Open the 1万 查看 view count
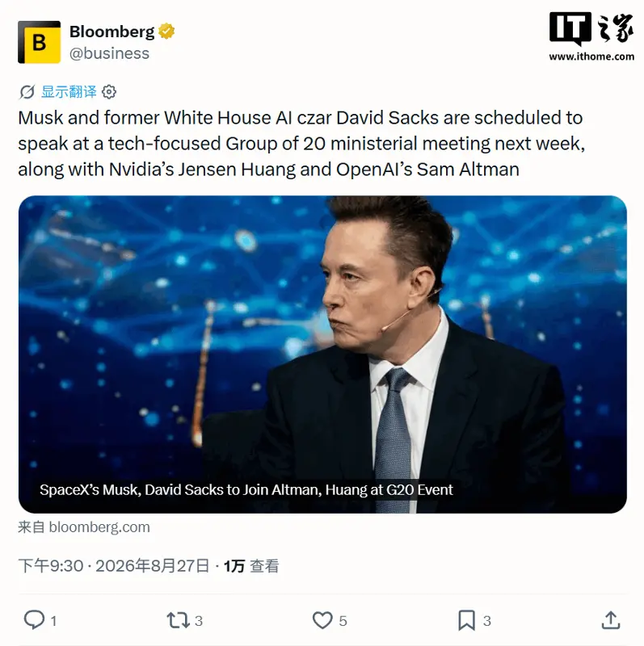This screenshot has width=644, height=646. click(251, 566)
